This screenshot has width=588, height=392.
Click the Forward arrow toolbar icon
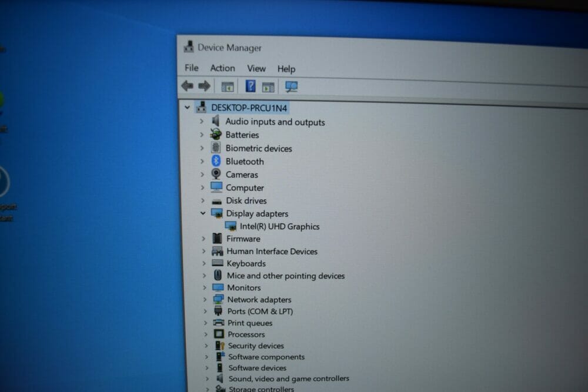tap(205, 86)
